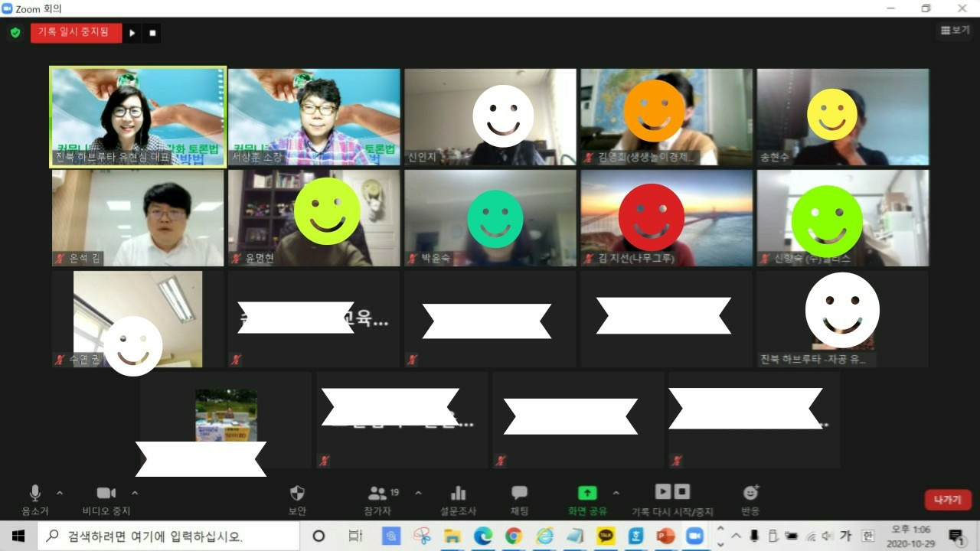Open the Windows notification center
The image size is (980, 551).
(956, 536)
